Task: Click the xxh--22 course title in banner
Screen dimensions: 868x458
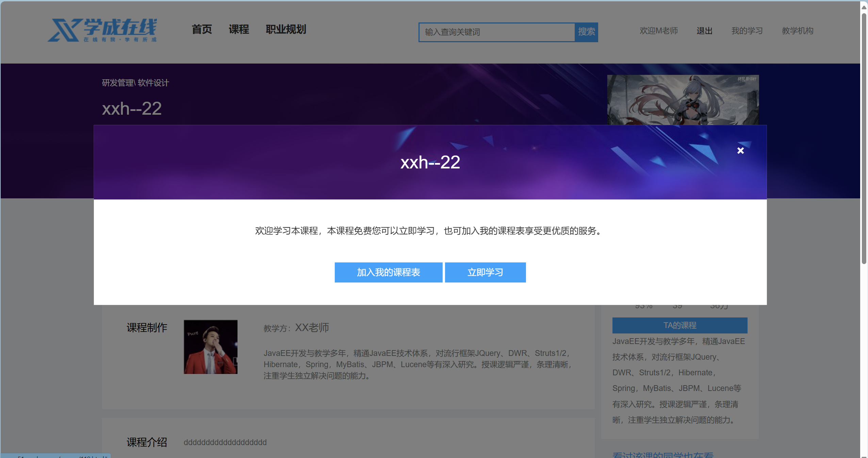Action: click(132, 109)
